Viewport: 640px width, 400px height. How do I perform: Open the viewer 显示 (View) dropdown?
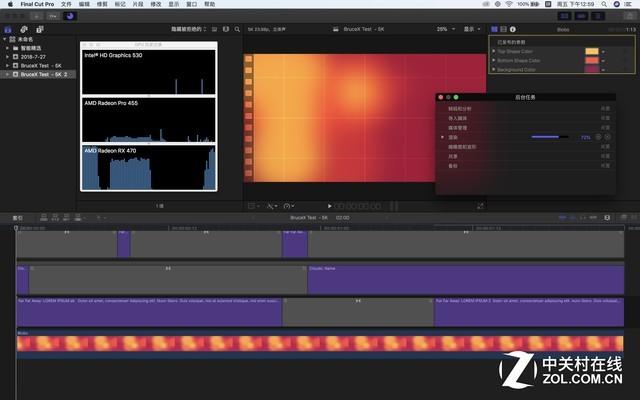coord(472,29)
